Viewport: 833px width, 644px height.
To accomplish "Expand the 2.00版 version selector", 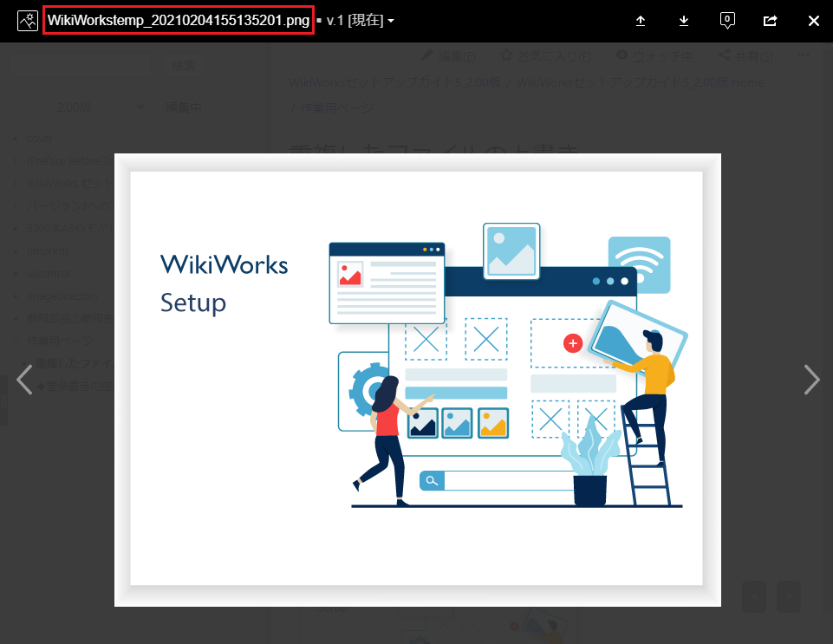I will (100, 107).
